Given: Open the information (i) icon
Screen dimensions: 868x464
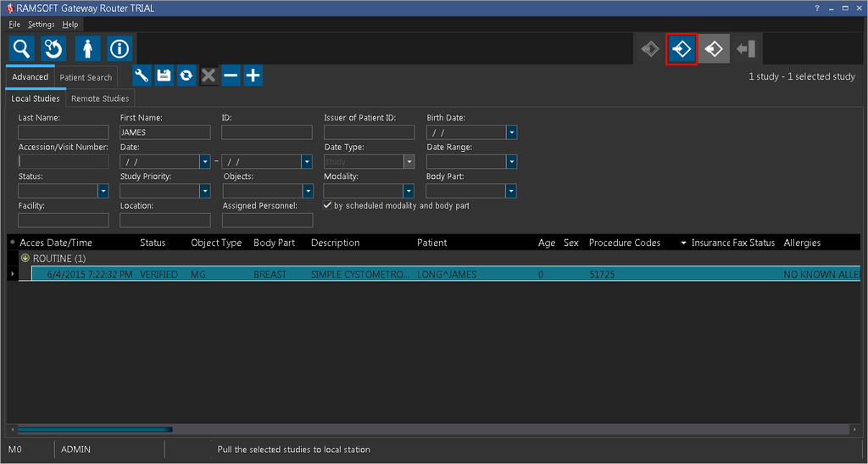Looking at the screenshot, I should click(120, 48).
